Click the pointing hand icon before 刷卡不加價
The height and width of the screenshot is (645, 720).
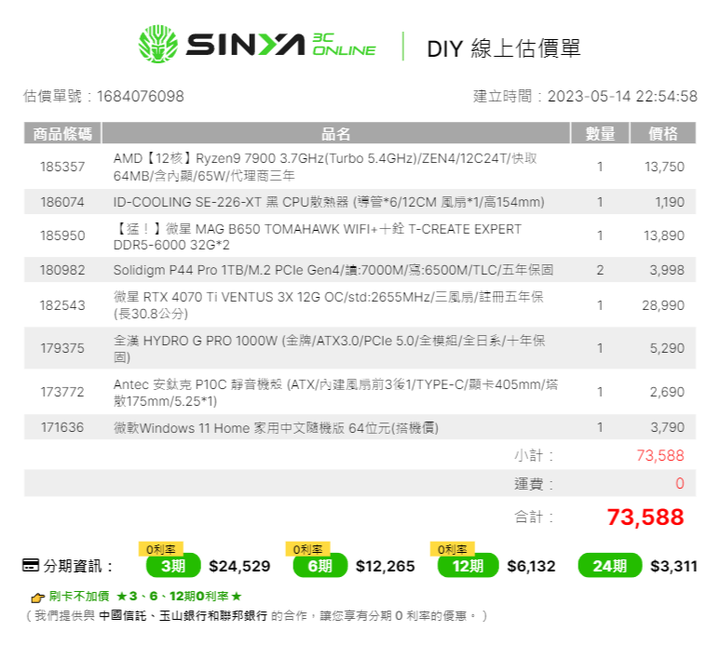coord(37,597)
